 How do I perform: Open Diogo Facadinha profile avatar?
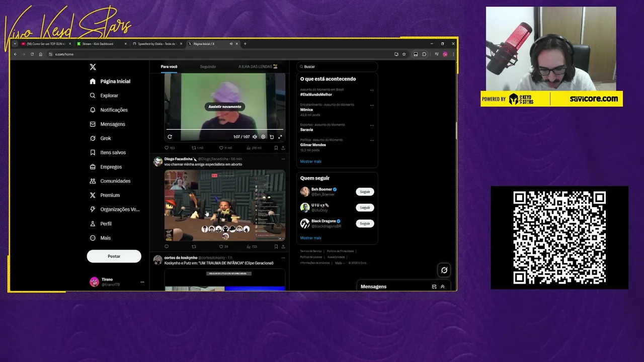tap(158, 161)
